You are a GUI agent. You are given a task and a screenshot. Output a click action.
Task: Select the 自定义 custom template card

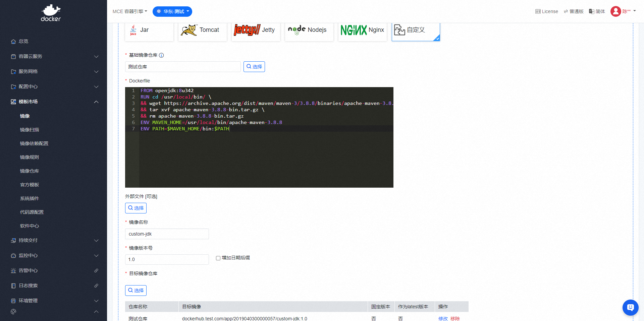pyautogui.click(x=415, y=30)
